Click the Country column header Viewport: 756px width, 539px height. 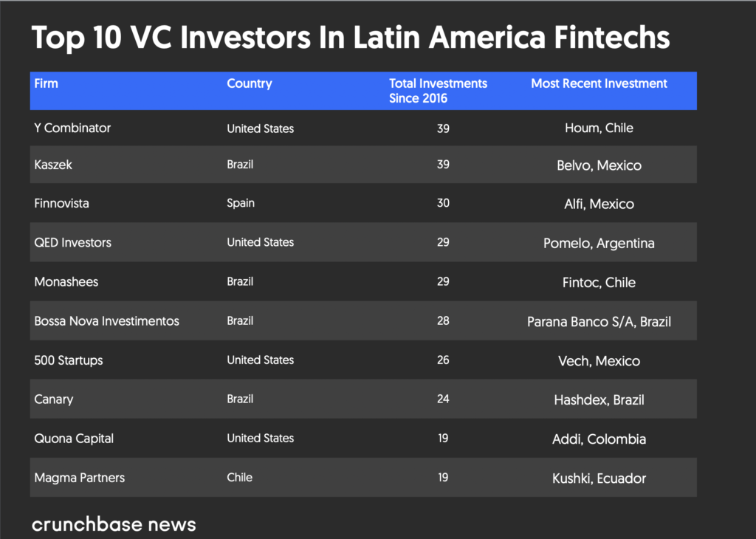point(249,83)
